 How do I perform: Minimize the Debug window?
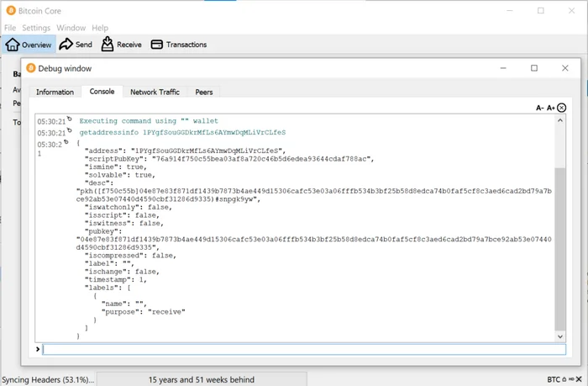coord(503,68)
